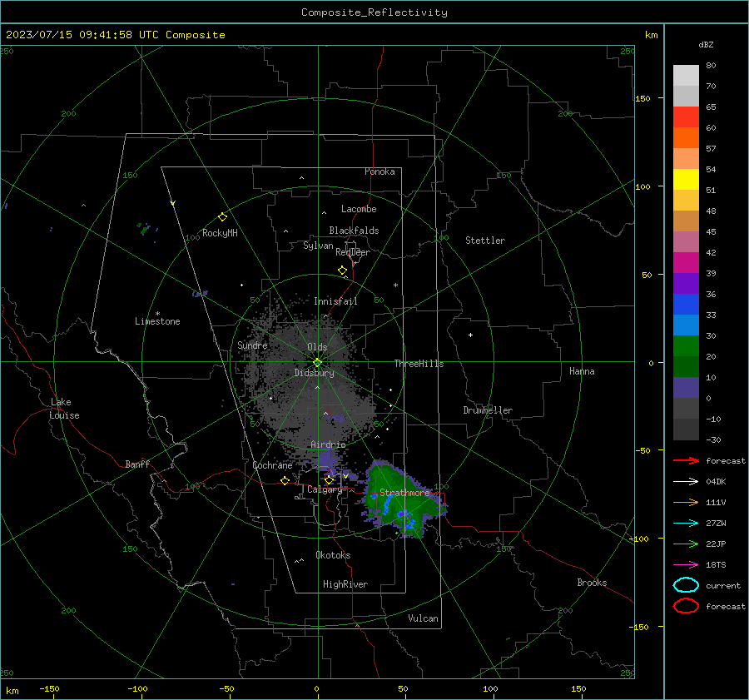Screen dimensions: 749x700
Task: Click the yellow diamond marker below RedDeer
Action: (x=343, y=271)
